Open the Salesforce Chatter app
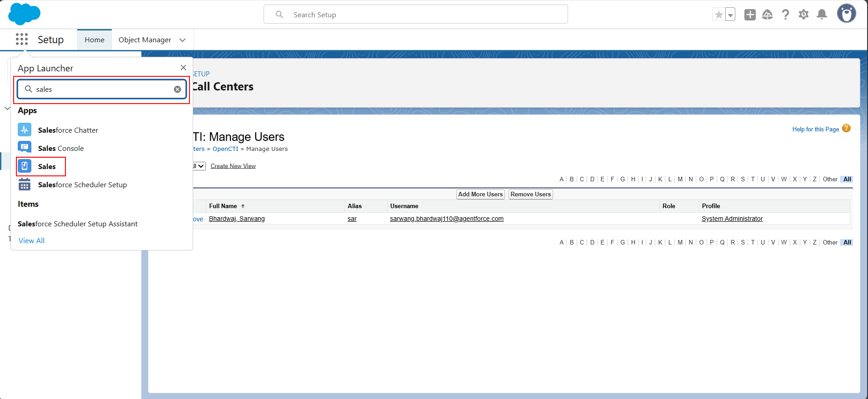This screenshot has height=399, width=868. point(68,130)
